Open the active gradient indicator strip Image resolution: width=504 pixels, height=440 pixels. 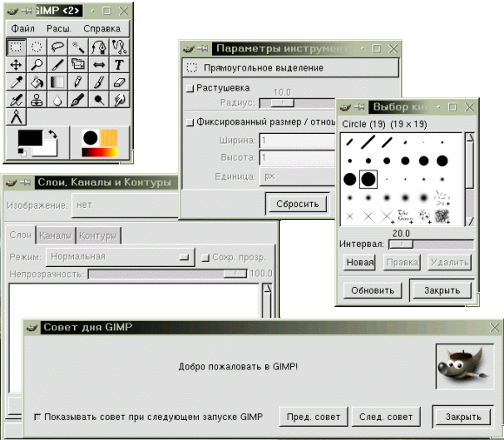(x=100, y=152)
